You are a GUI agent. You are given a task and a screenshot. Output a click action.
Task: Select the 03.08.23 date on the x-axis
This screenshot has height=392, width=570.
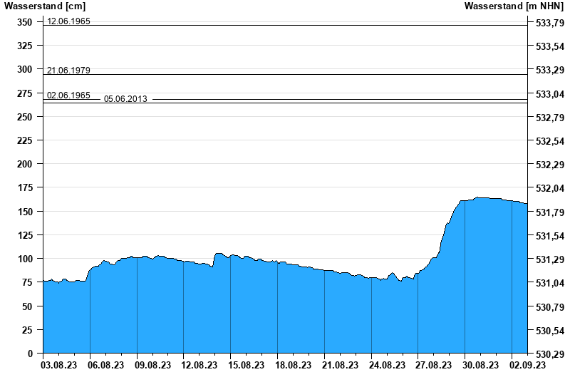click(60, 365)
